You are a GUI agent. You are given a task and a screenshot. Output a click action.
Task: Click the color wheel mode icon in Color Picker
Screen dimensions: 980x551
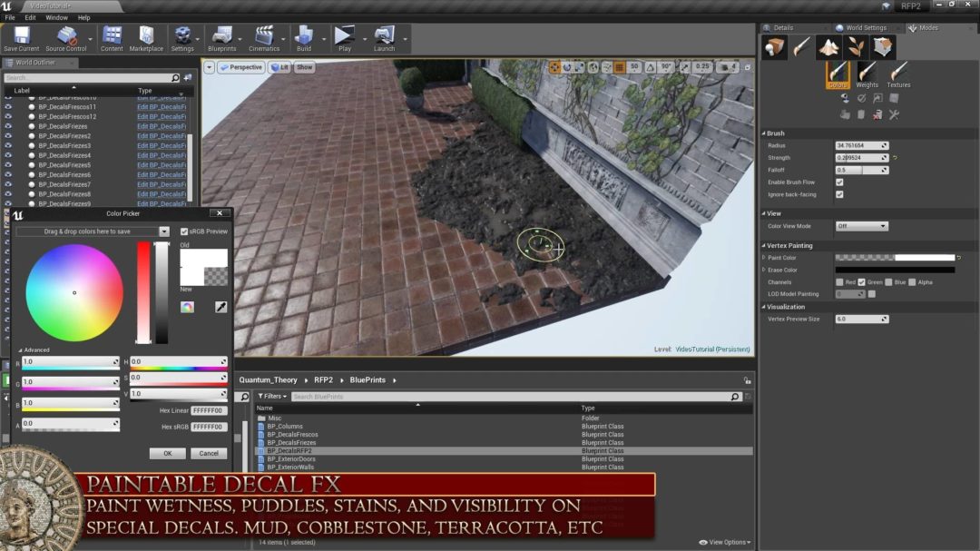(188, 307)
